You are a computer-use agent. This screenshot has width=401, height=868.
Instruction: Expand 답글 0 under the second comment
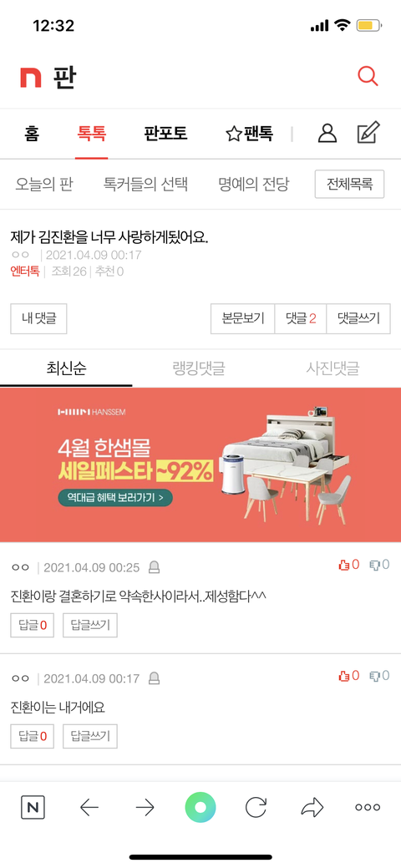click(x=32, y=736)
